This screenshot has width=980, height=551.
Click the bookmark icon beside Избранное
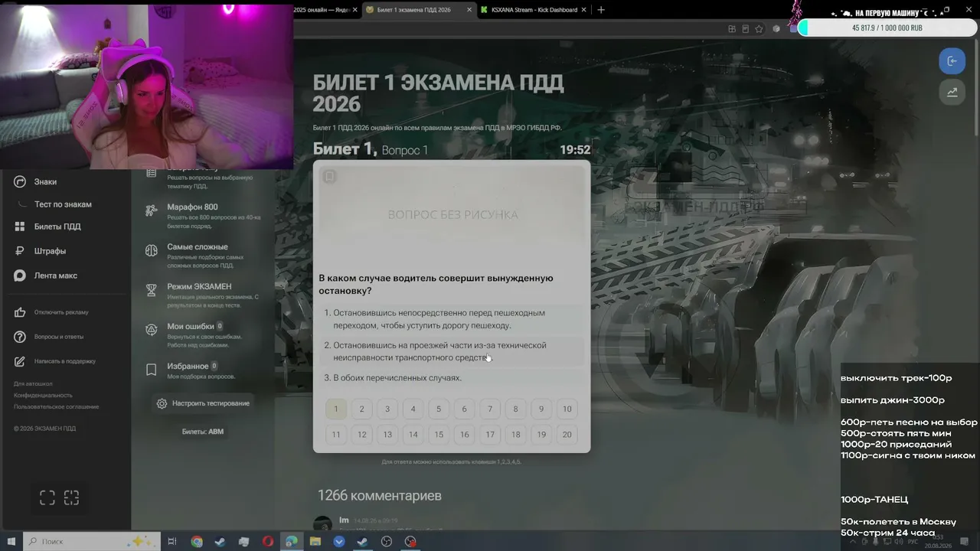152,370
